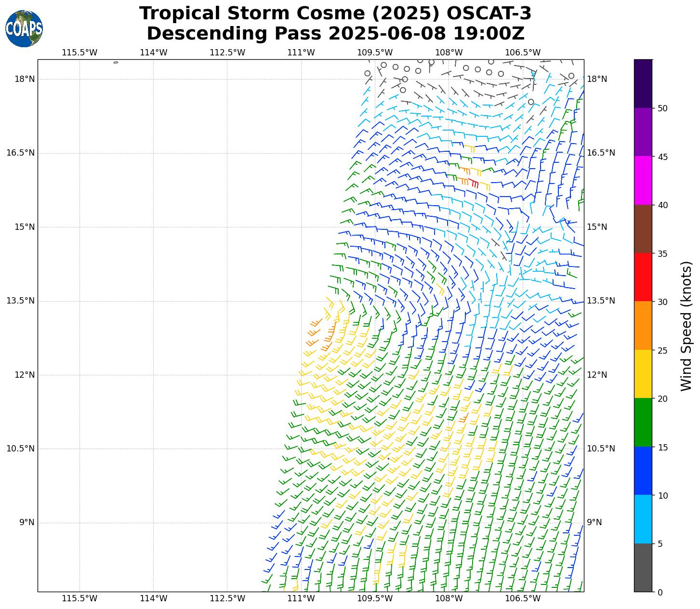Click the red wind barbs near 16°N
The image size is (700, 609).
point(474,183)
